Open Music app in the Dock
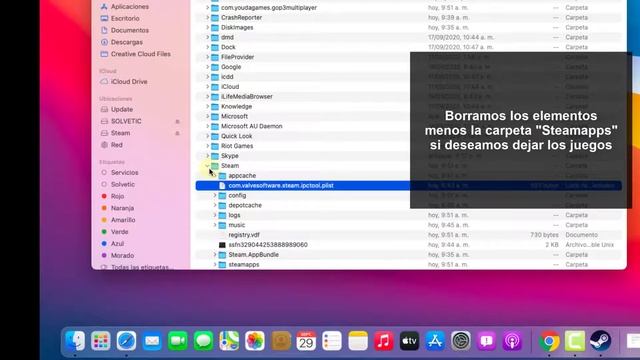Screen dimensions: 640x360 click(x=384, y=341)
